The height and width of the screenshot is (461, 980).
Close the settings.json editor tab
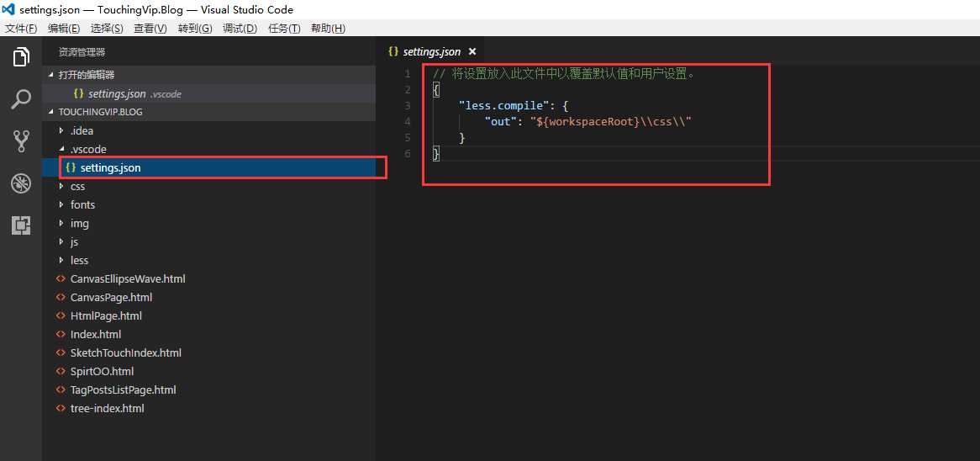click(x=472, y=51)
